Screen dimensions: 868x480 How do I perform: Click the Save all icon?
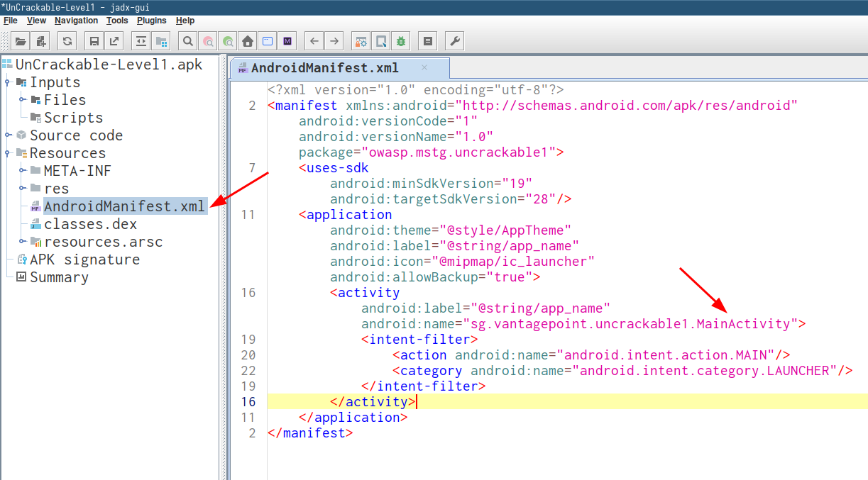pyautogui.click(x=94, y=40)
